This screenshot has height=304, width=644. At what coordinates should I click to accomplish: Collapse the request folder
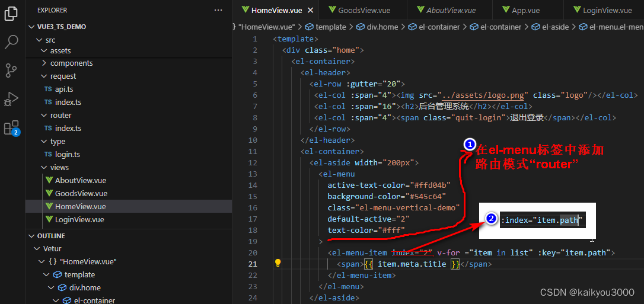coord(44,76)
